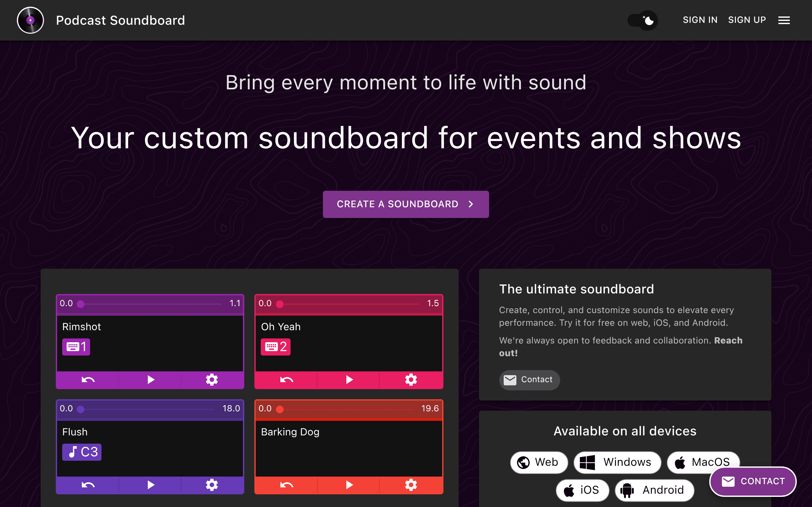
Task: Play the Barking Dog sound
Action: (349, 485)
